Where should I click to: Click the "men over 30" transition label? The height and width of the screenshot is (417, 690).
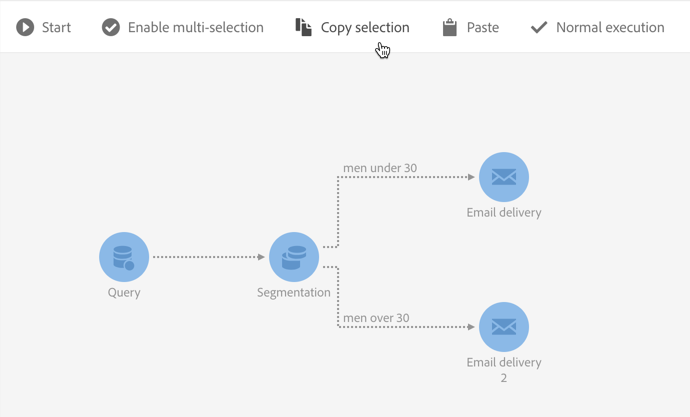pos(376,318)
